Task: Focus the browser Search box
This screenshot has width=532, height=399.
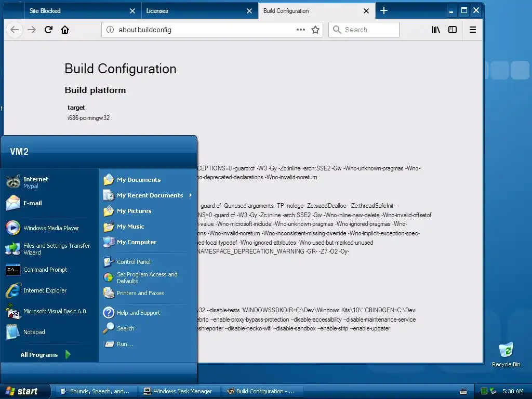Action: (364, 30)
